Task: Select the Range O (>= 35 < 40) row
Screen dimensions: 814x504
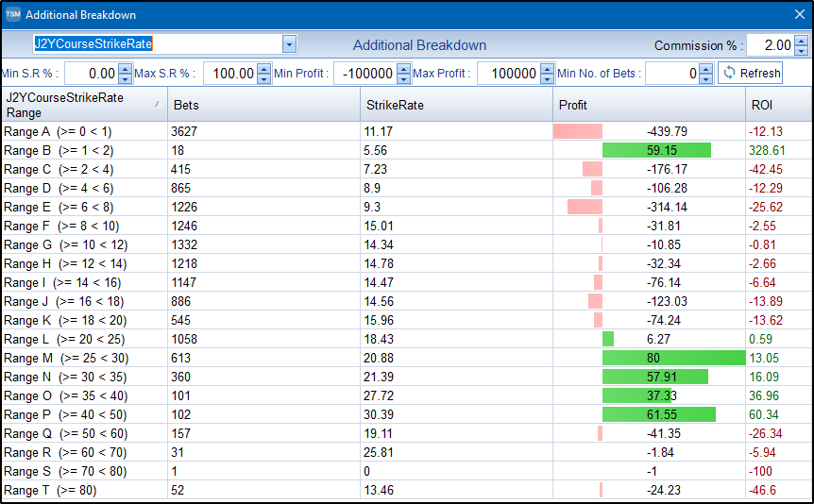Action: (x=406, y=395)
